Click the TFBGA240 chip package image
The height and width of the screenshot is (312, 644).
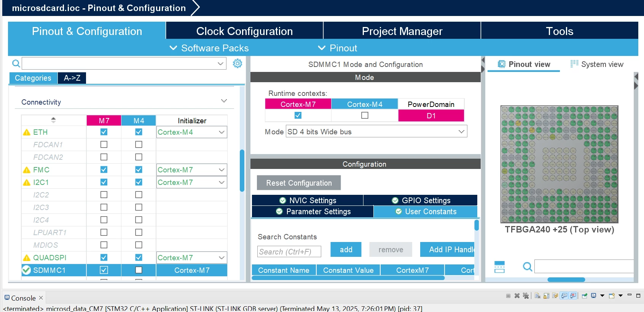[559, 164]
